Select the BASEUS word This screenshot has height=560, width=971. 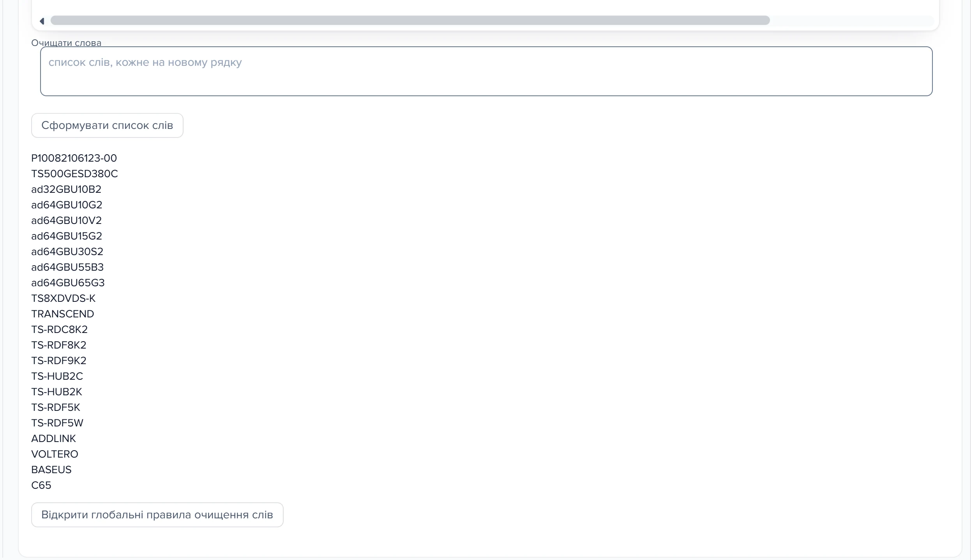tap(51, 470)
